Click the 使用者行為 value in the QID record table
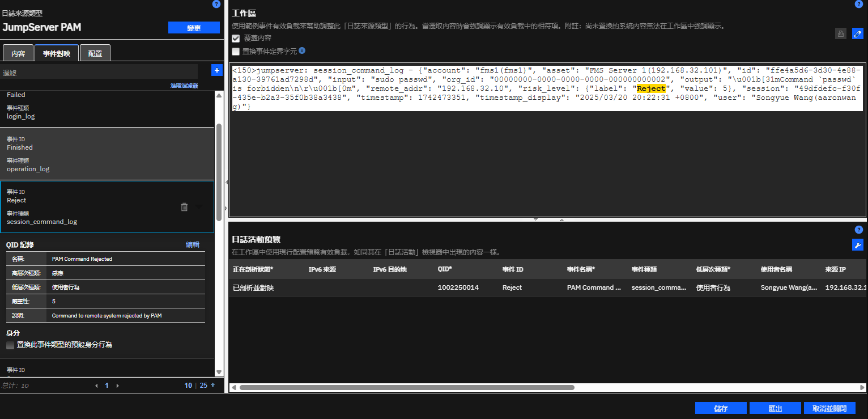Viewport: 868px width, 419px height. (x=66, y=287)
